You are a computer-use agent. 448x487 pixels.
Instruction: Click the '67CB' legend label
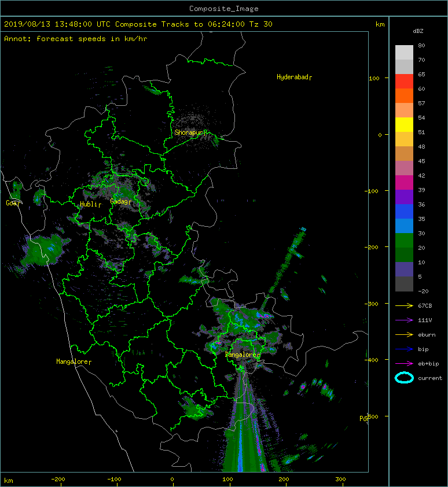[x=425, y=306]
